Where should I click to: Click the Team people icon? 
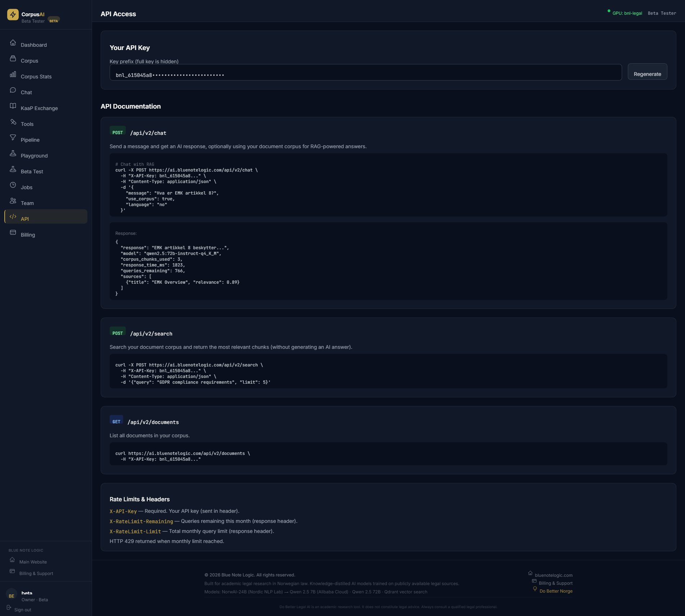tap(13, 201)
